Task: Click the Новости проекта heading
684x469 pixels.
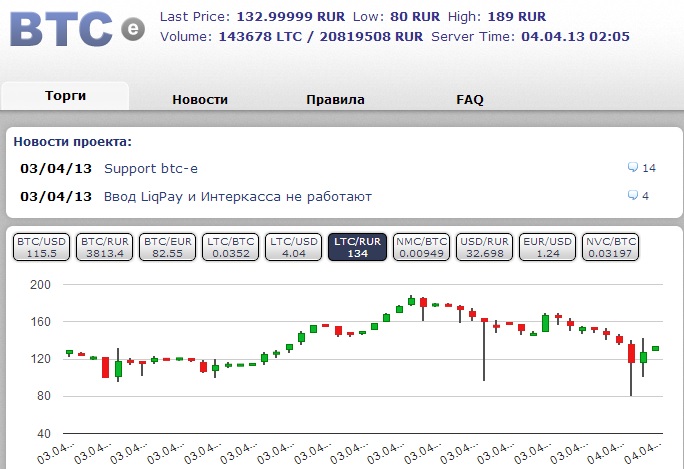Action: 72,141
